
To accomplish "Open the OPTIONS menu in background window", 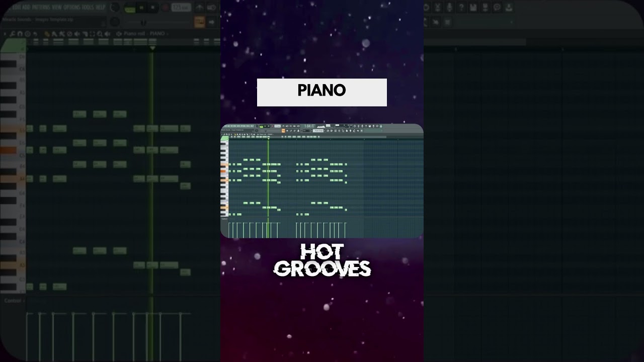I will (71, 8).
